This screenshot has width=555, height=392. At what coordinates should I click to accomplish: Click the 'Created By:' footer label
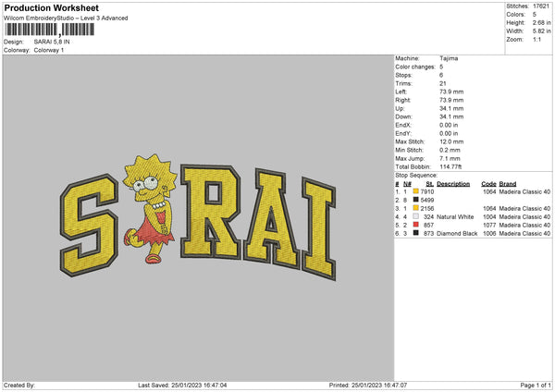19,386
